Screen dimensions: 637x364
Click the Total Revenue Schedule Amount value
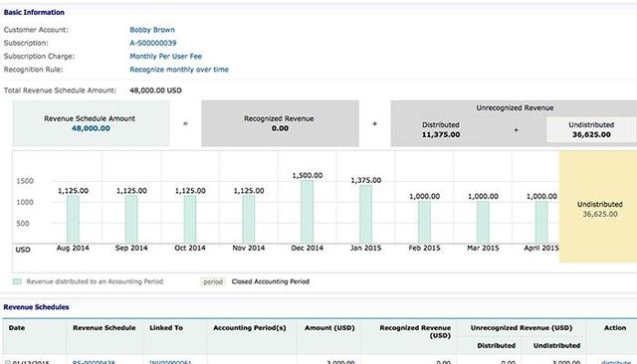155,91
